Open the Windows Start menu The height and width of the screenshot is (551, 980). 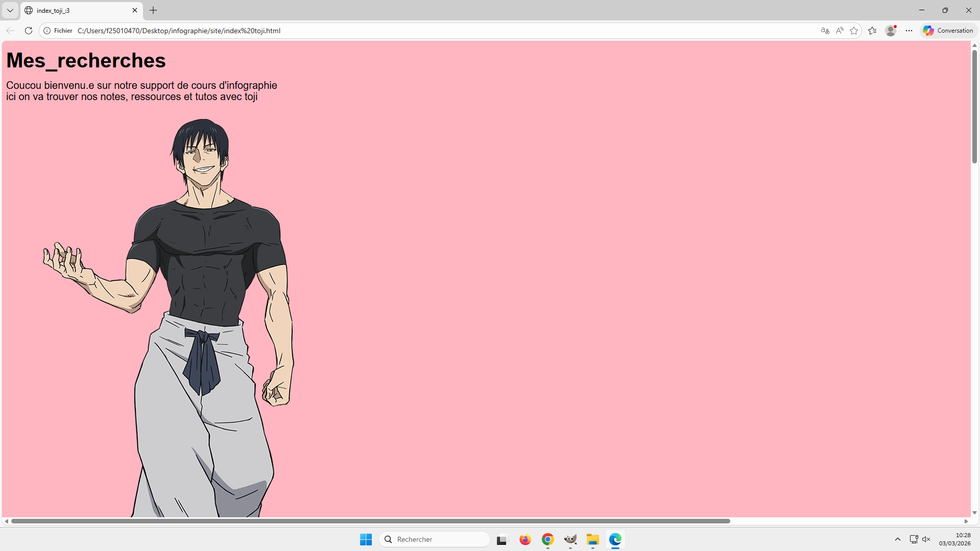pos(366,539)
